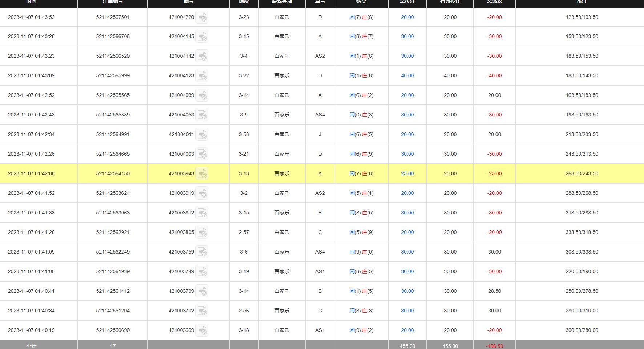The image size is (644, 349).
Task: Select order number 521142564991
Action: (x=113, y=134)
